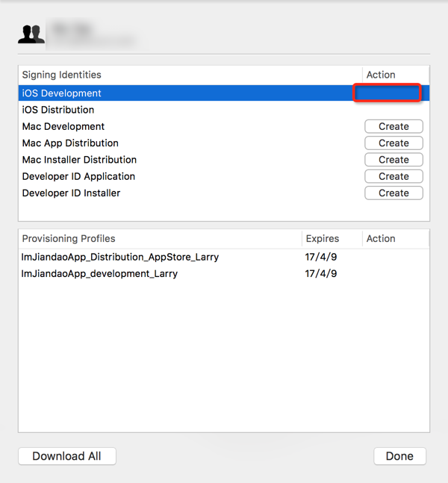The image size is (448, 483).
Task: Select the iOS Development signing identity
Action: [x=62, y=93]
